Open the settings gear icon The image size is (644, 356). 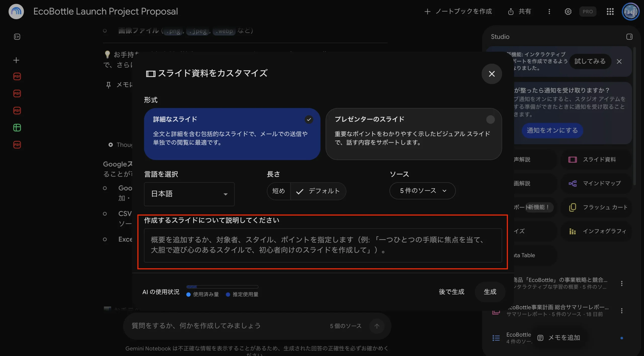point(568,12)
